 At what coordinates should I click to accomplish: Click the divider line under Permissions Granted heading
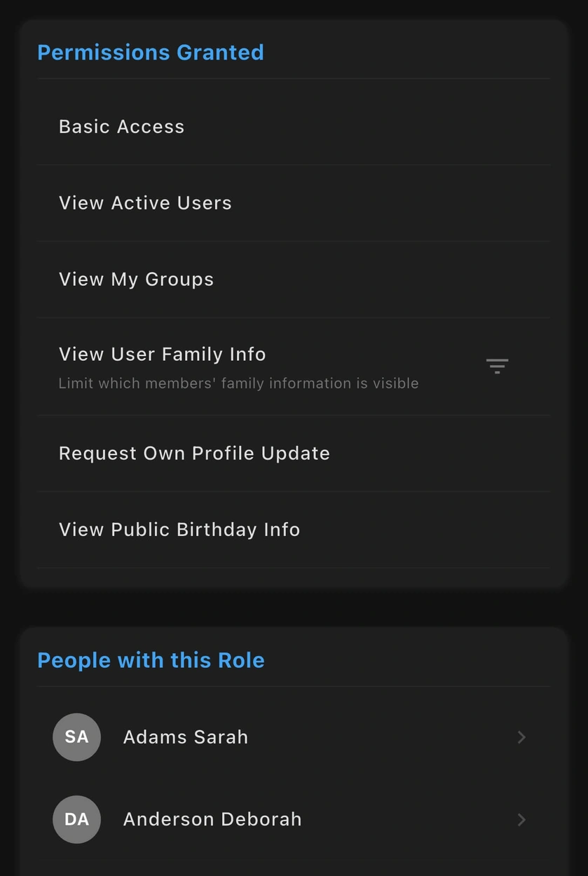293,78
